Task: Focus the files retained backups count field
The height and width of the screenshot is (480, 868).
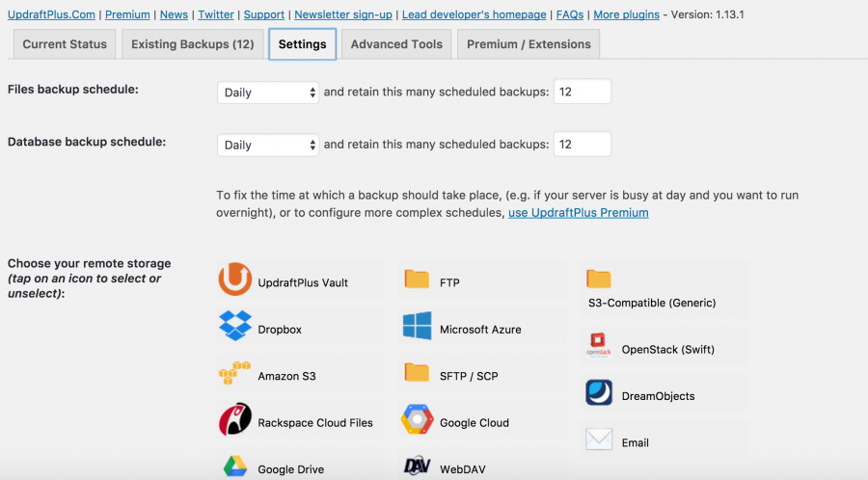Action: pos(583,92)
